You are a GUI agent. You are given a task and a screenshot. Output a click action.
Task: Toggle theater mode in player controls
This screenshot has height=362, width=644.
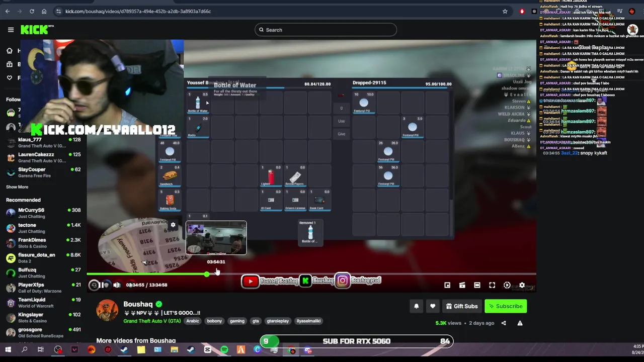click(x=477, y=285)
